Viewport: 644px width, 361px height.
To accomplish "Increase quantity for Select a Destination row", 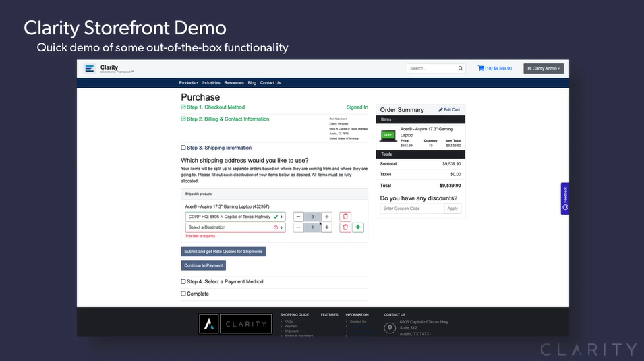I will click(x=327, y=227).
